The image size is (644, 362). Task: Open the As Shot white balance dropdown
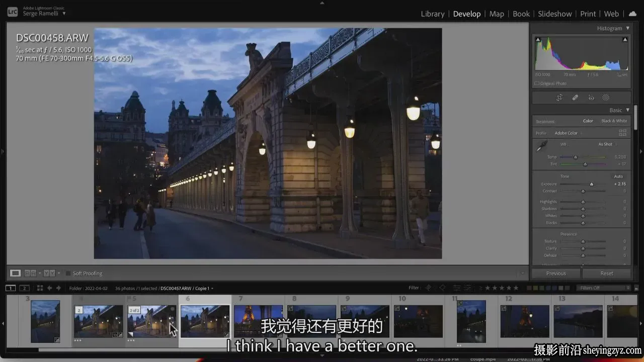(607, 144)
